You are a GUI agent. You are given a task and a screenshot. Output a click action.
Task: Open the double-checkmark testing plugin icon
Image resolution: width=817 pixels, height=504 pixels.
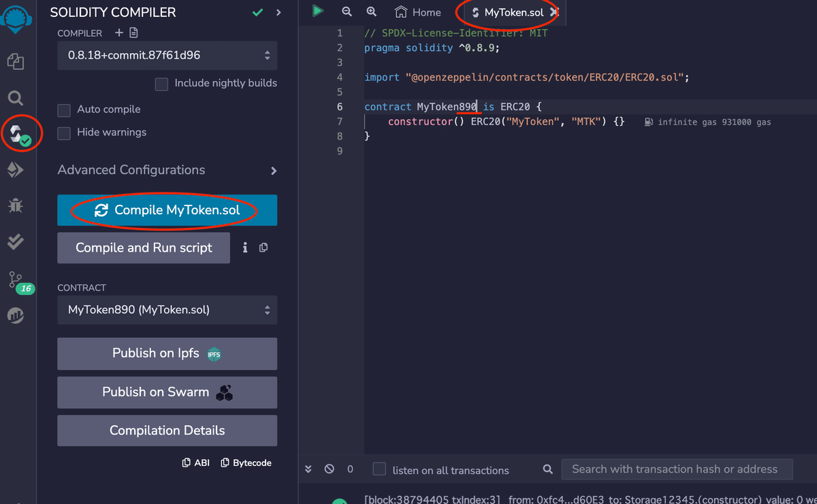click(x=15, y=241)
